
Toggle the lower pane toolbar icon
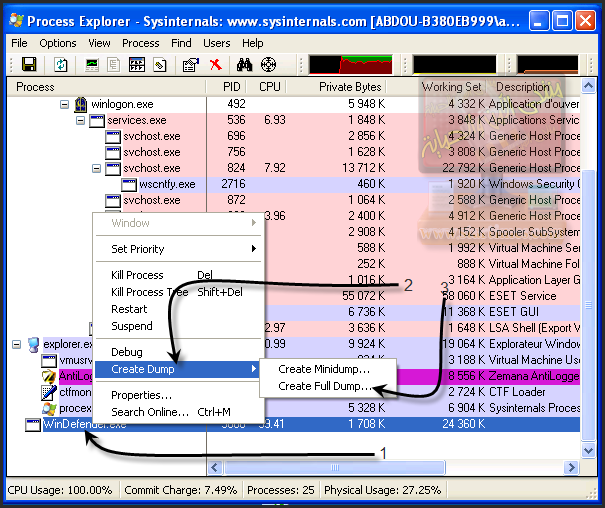[x=137, y=64]
